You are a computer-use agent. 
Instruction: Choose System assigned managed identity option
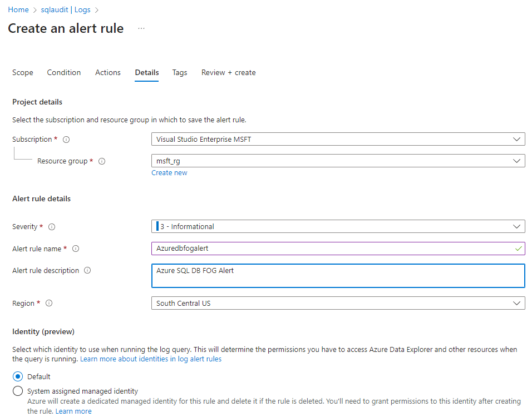point(18,391)
